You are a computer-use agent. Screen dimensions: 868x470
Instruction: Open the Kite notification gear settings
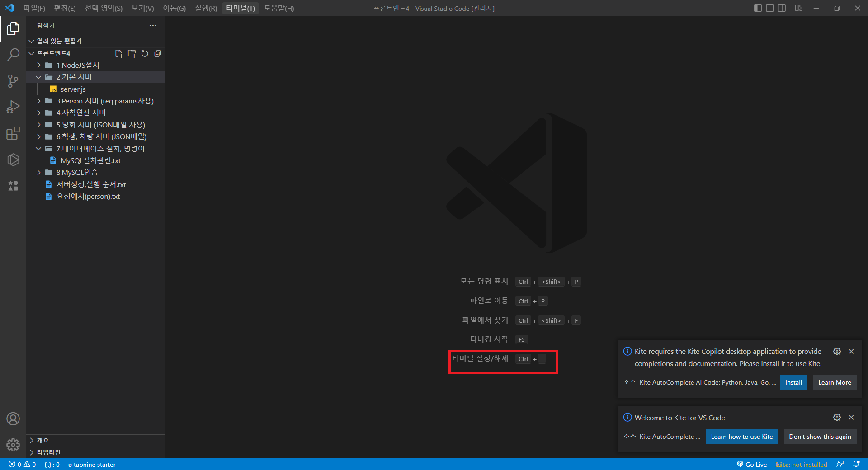tap(837, 352)
